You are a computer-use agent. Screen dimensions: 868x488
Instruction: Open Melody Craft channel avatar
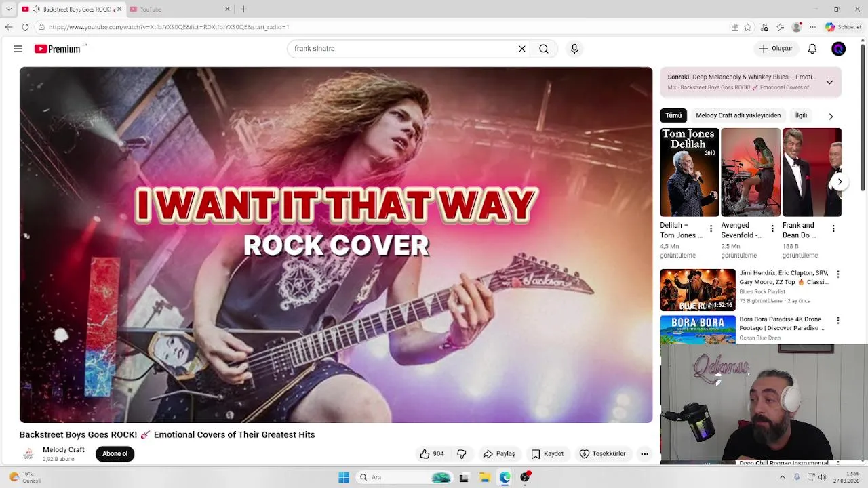[28, 454]
